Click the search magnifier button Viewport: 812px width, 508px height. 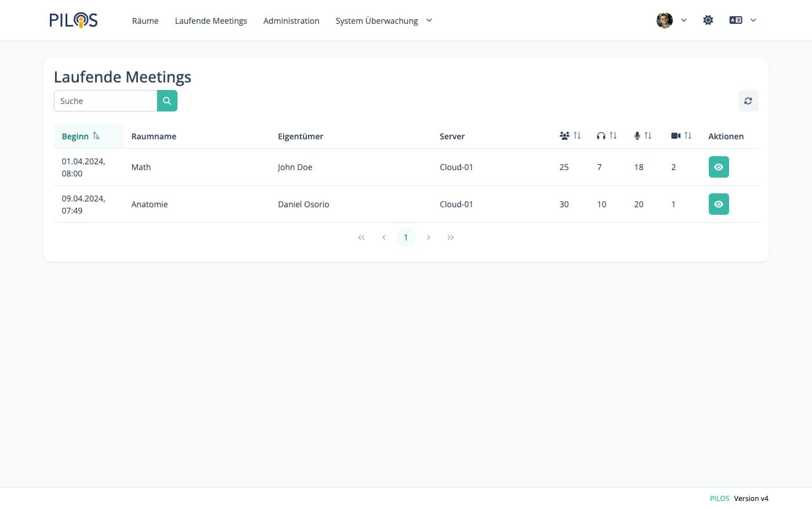pos(167,101)
